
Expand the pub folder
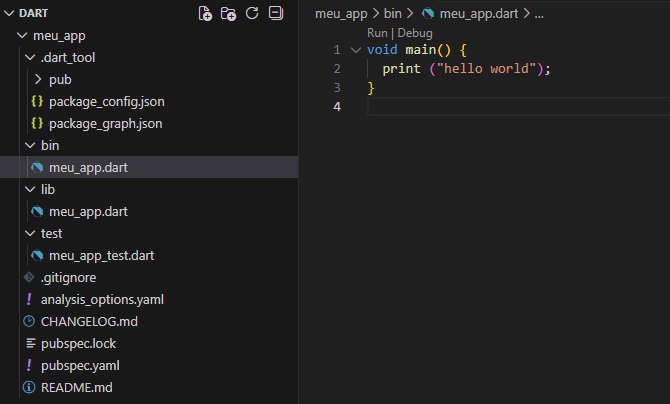[x=38, y=79]
